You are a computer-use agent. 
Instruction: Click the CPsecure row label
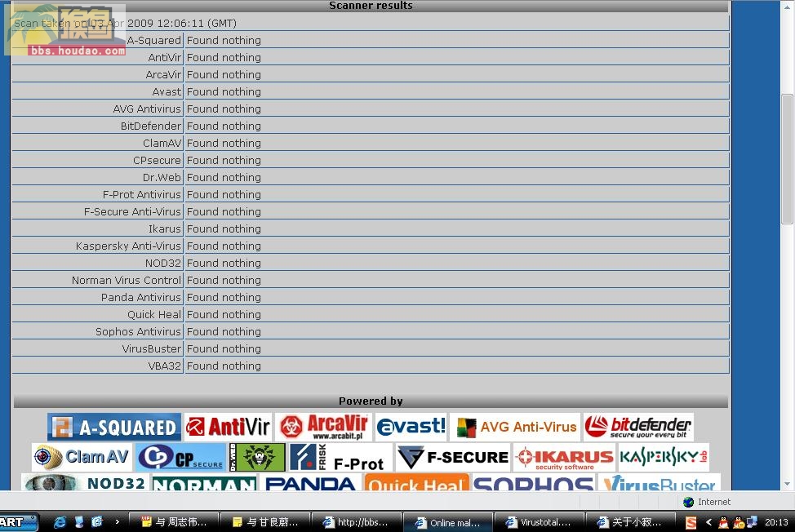[x=157, y=161]
